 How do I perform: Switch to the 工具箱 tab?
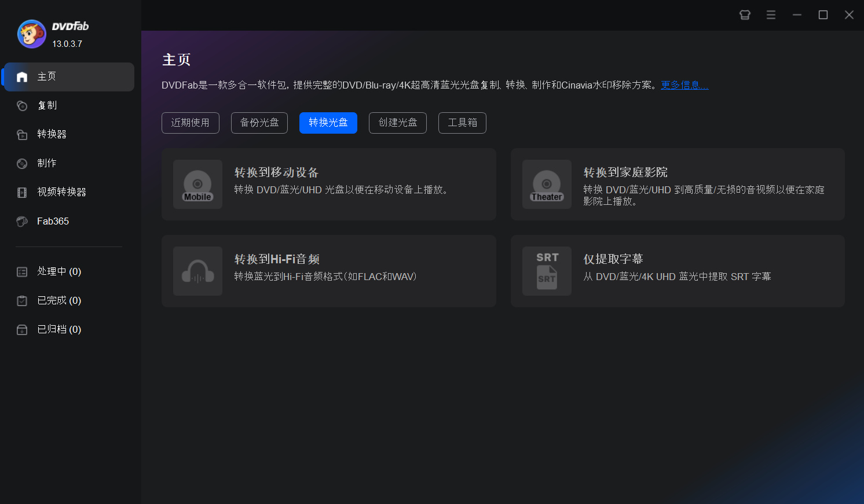[462, 123]
